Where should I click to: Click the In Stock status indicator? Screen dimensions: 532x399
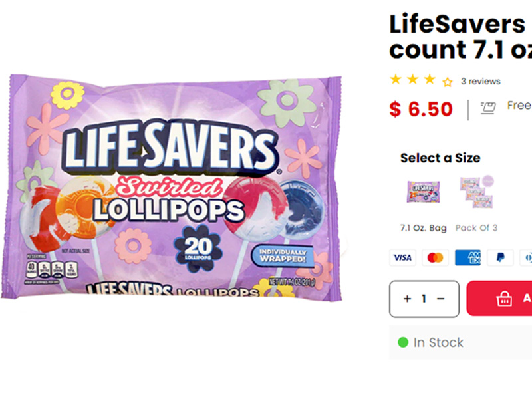pyautogui.click(x=430, y=342)
